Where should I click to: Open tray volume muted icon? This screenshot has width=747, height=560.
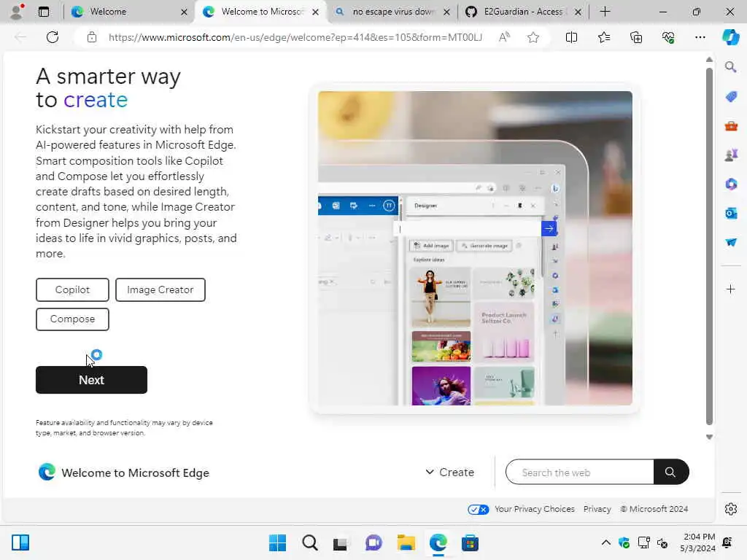pos(662,542)
